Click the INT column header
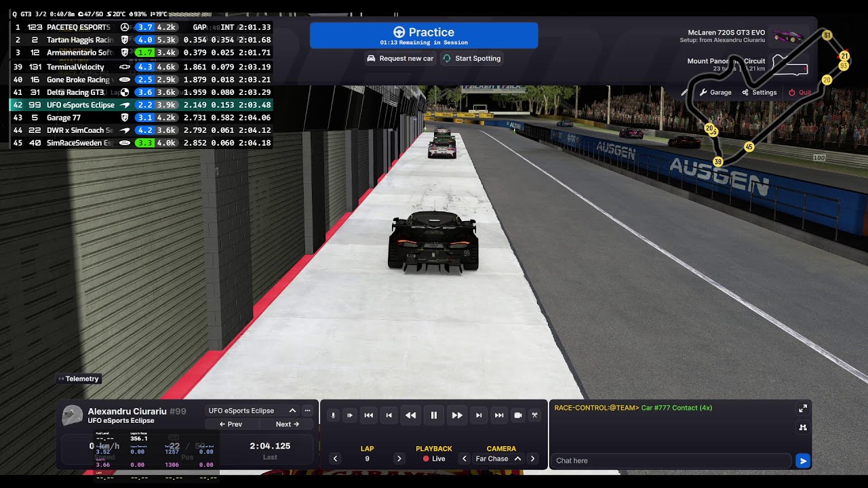 (x=227, y=27)
